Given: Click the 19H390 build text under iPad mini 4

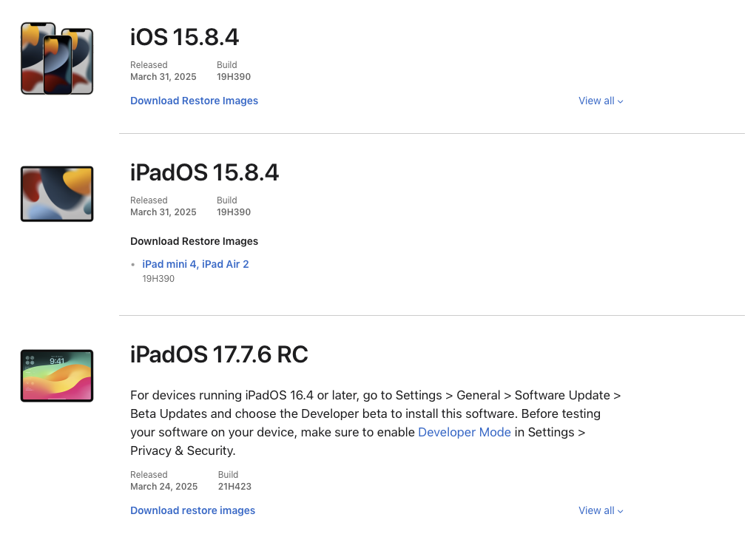Looking at the screenshot, I should [x=158, y=279].
